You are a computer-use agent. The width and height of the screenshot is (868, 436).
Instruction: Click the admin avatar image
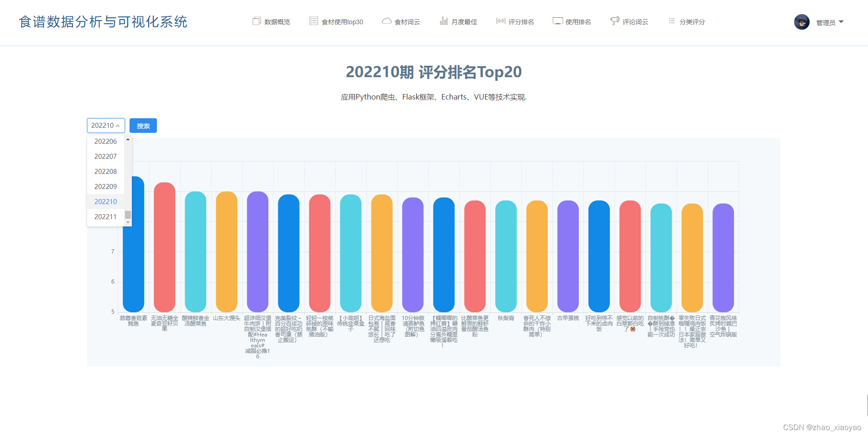click(801, 22)
